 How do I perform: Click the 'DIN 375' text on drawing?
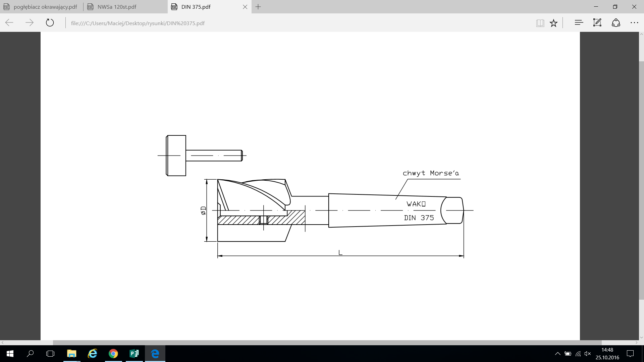(419, 218)
